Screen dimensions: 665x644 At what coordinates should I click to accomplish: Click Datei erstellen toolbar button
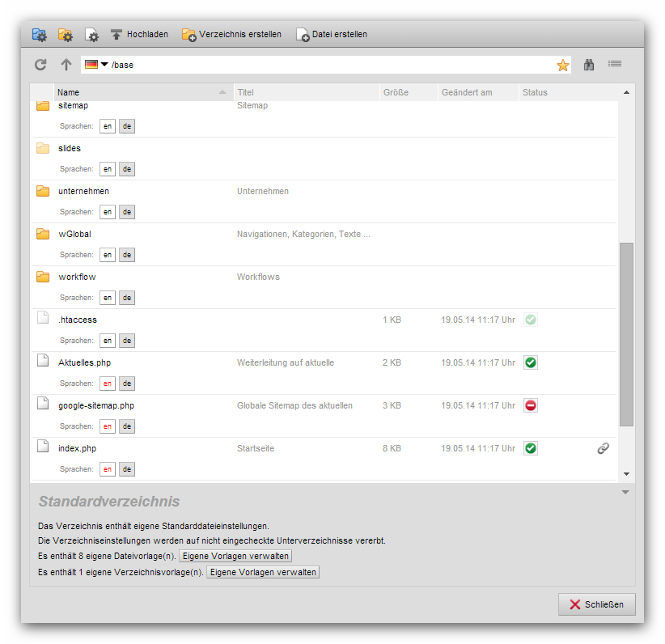click(332, 34)
